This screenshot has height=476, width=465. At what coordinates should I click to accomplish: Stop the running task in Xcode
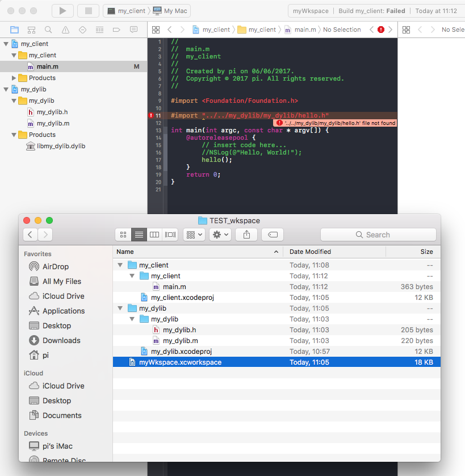click(x=89, y=11)
